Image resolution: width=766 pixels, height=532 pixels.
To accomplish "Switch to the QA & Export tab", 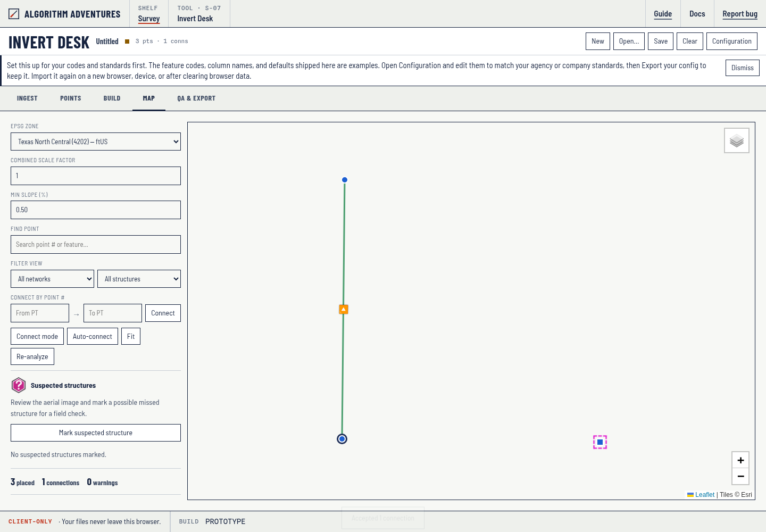I will coord(196,98).
